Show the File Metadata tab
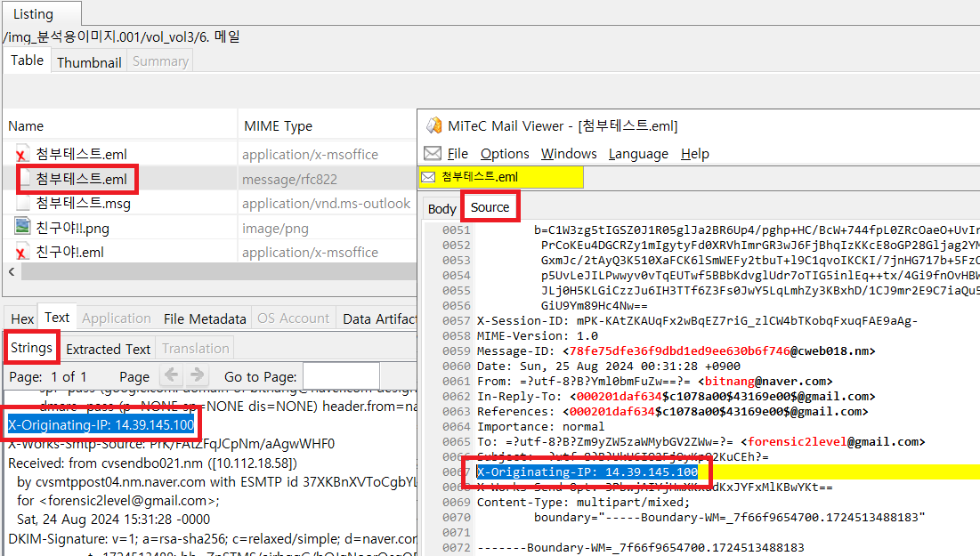The width and height of the screenshot is (980, 556). click(205, 318)
